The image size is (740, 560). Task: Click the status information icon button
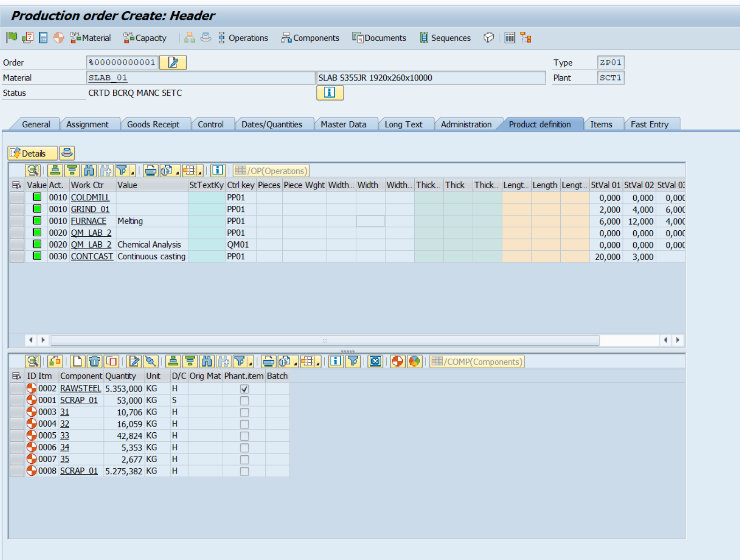coord(330,93)
